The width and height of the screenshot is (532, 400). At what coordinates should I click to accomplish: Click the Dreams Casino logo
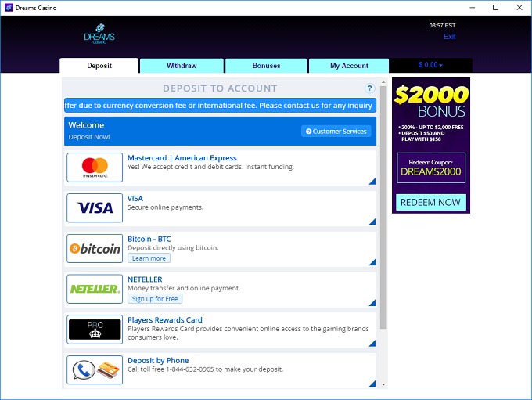(x=99, y=34)
